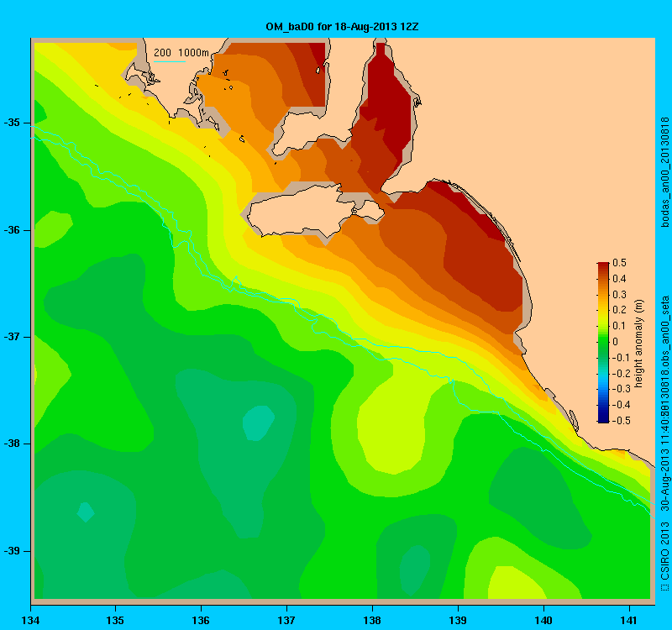672x630 pixels.
Task: Click longitude axis label 134
Action: point(30,620)
